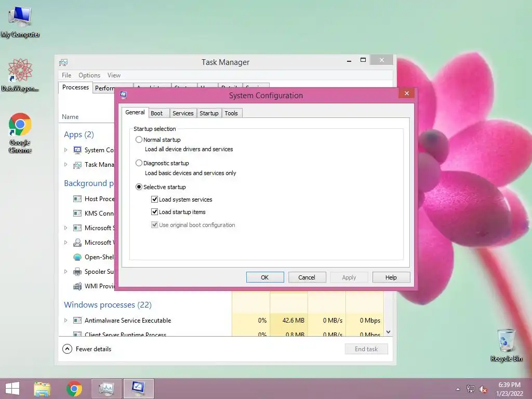
Task: Expand the Microsoft S... background process
Action: pyautogui.click(x=66, y=228)
